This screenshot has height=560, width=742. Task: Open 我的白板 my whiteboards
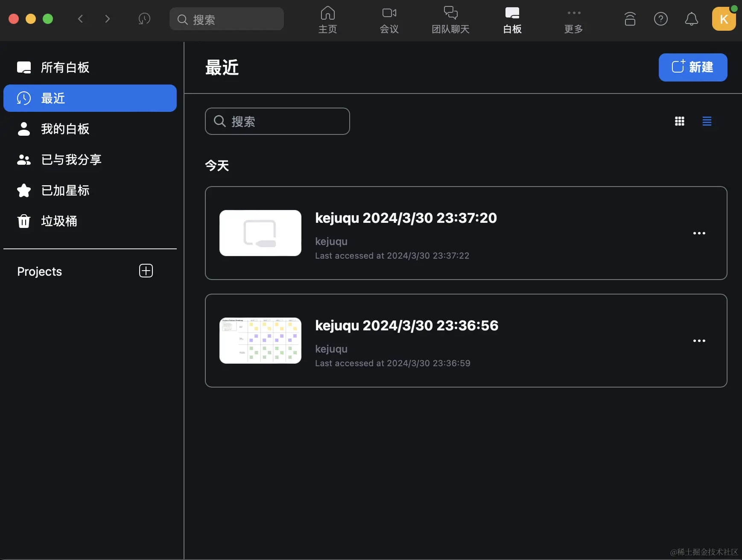pyautogui.click(x=90, y=129)
